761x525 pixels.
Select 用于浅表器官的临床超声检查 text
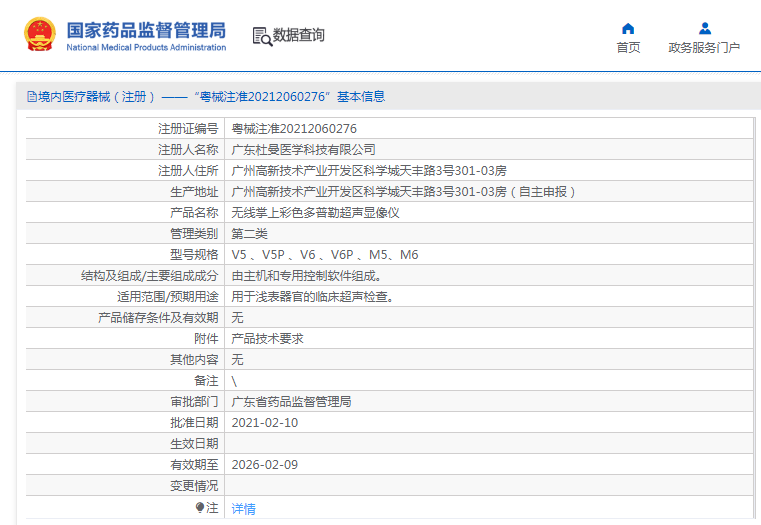point(313,296)
